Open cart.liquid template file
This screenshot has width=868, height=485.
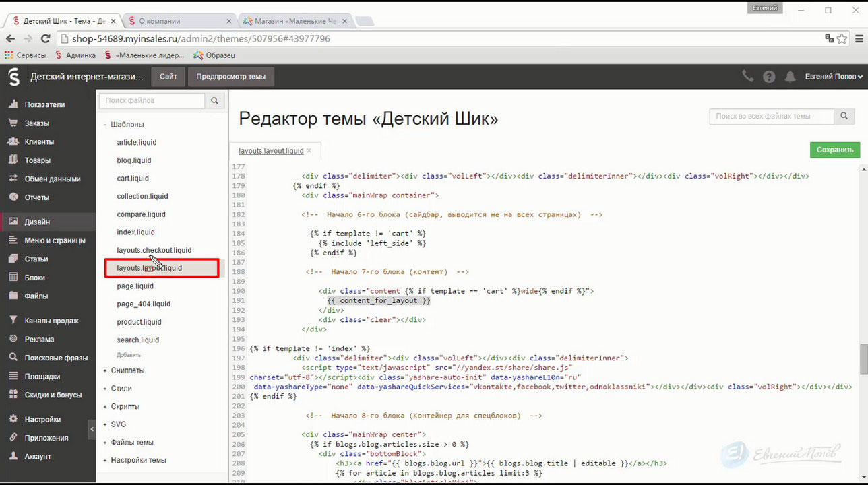(x=133, y=179)
